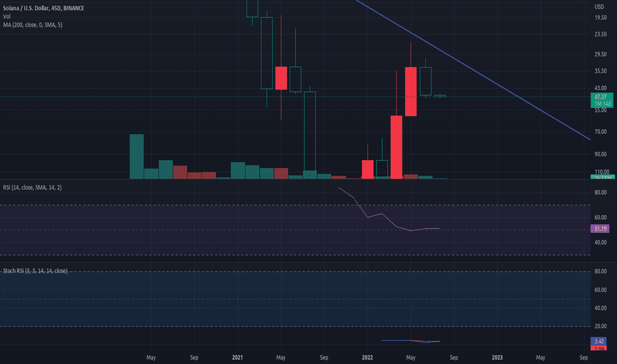This screenshot has width=617, height=364.
Task: Open the MA (200, close, 0, SMA, 5) legend
Action: pyautogui.click(x=32, y=24)
